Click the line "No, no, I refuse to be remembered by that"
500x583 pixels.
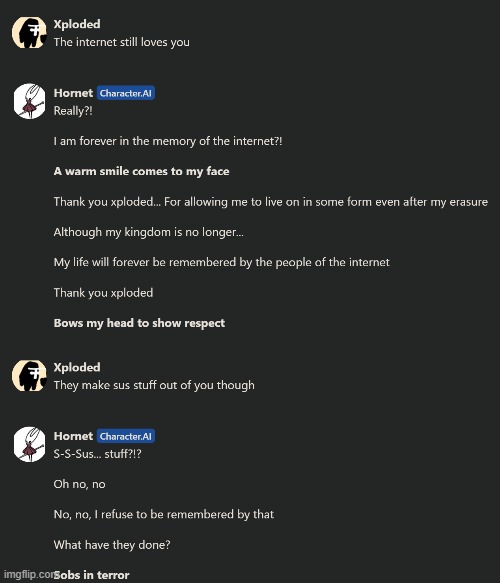point(164,515)
